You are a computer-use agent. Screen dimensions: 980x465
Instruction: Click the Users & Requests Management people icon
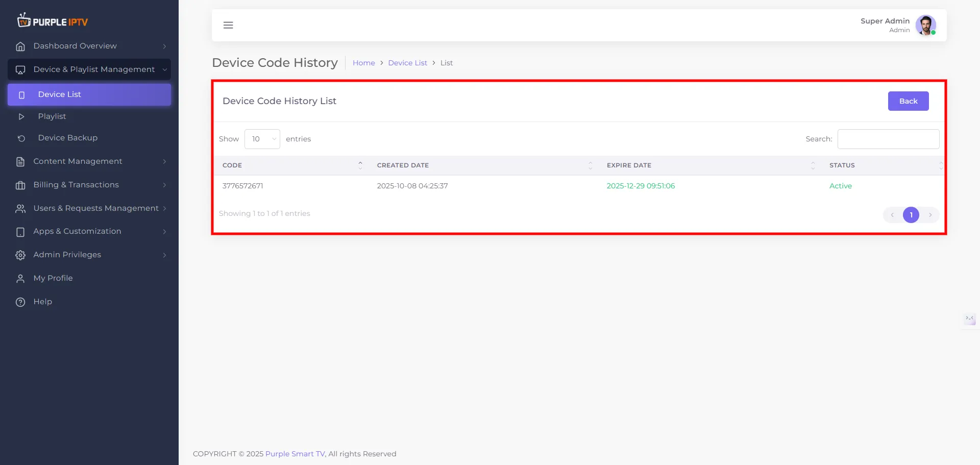point(20,209)
